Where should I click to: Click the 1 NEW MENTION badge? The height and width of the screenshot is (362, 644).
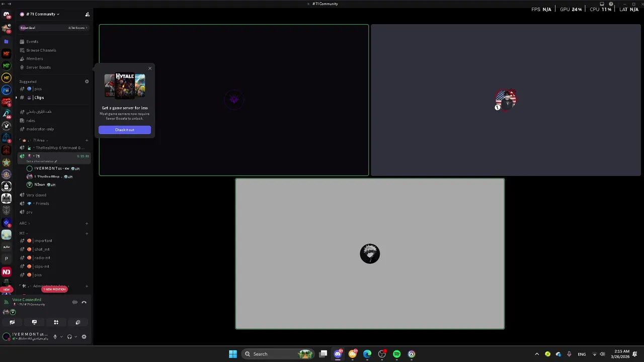pos(54,290)
